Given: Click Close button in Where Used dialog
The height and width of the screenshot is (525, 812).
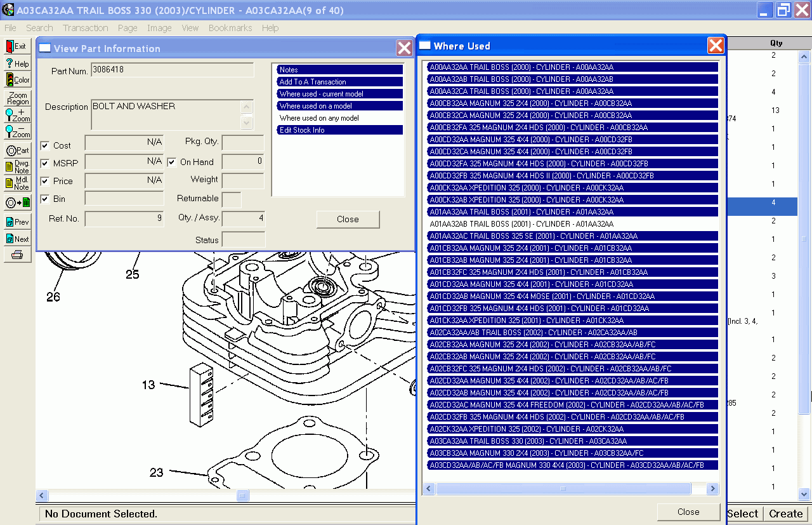Looking at the screenshot, I should pyautogui.click(x=688, y=512).
